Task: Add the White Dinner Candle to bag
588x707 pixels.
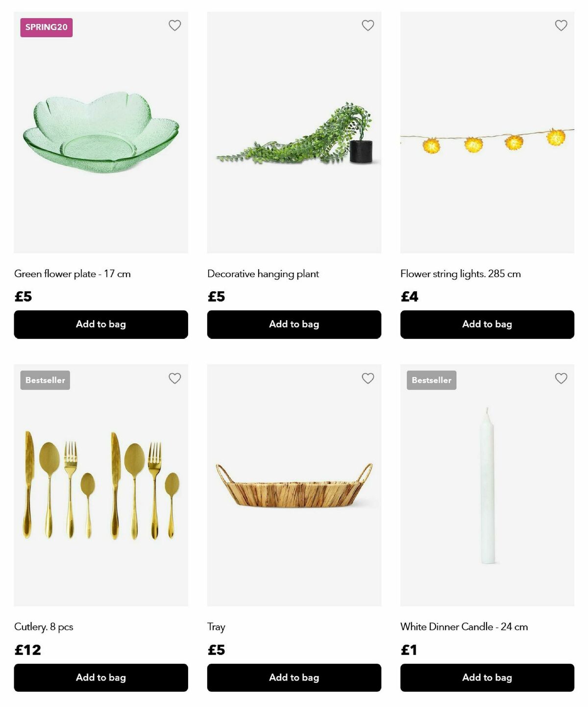Action: [487, 678]
